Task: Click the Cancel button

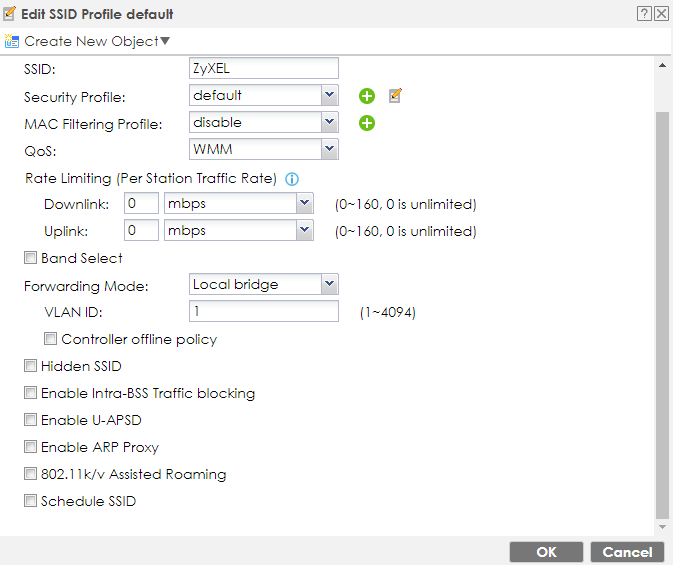Action: (x=627, y=552)
